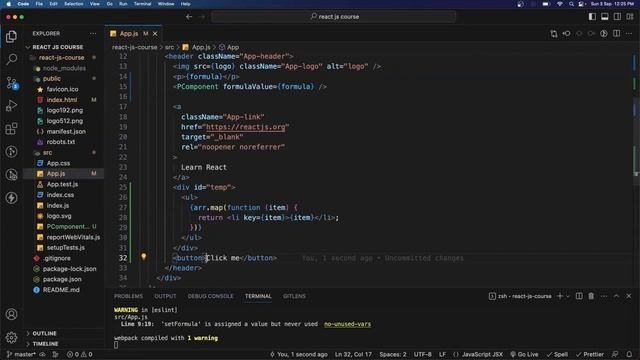Collapse the public folder
This screenshot has width=640, height=360.
[x=52, y=78]
